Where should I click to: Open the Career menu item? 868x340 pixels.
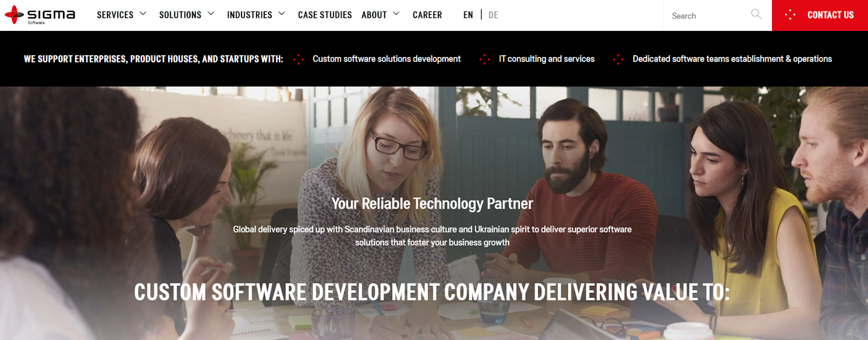pyautogui.click(x=427, y=15)
